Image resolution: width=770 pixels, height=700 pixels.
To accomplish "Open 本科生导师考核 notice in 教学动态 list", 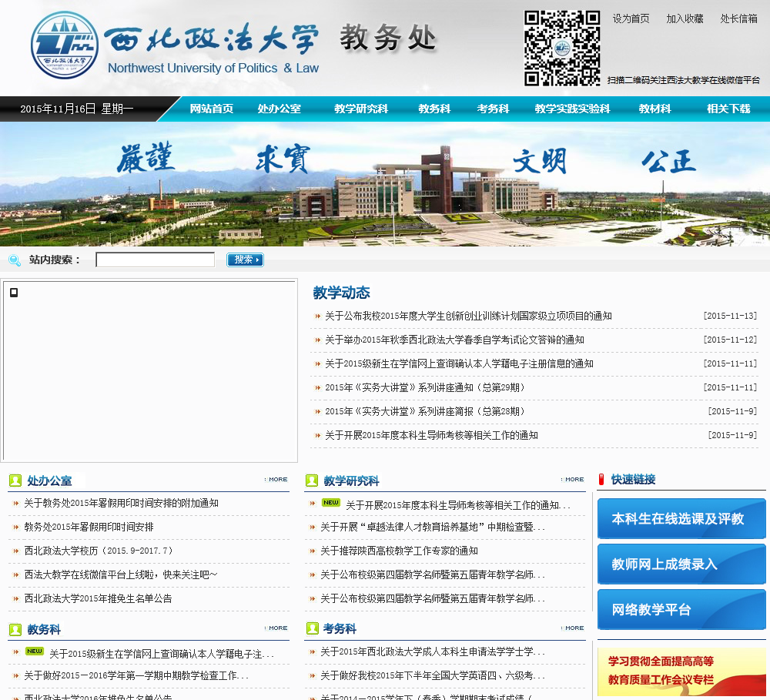I will (432, 436).
